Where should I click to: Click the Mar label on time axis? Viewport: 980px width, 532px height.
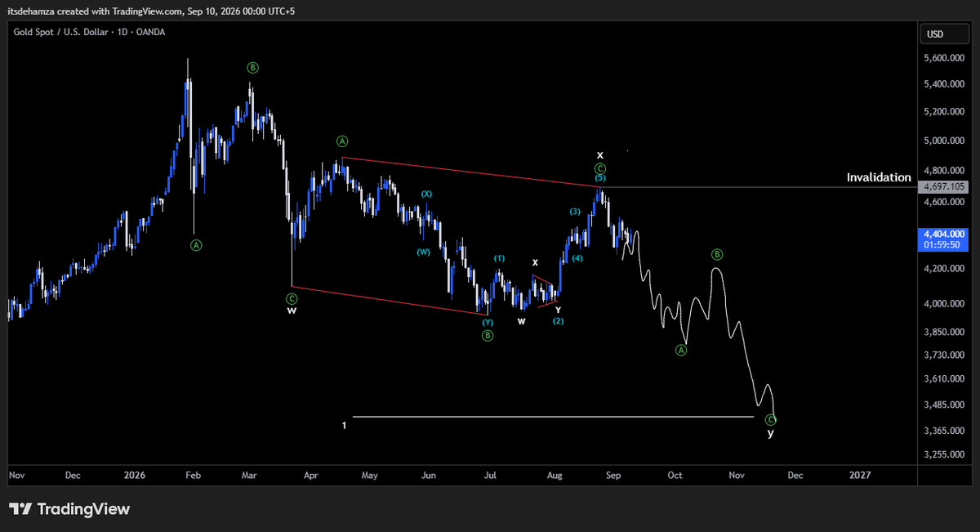point(249,475)
